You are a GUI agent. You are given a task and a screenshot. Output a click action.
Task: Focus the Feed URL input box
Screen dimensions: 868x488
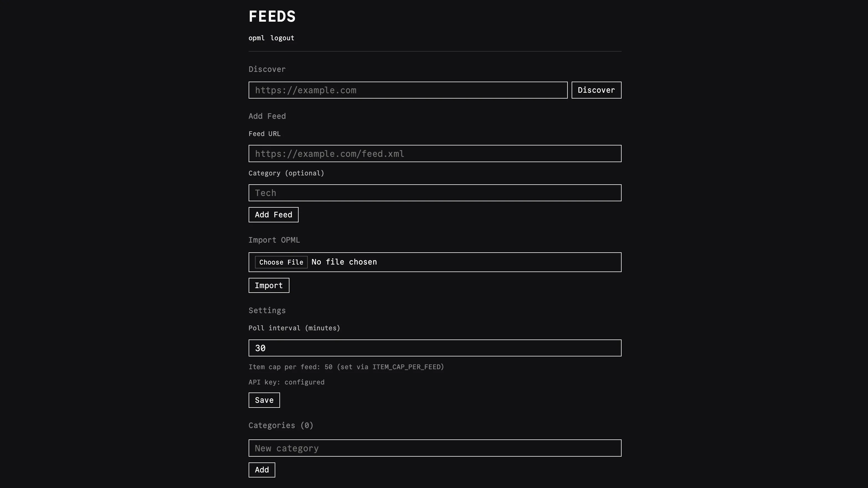click(x=435, y=154)
